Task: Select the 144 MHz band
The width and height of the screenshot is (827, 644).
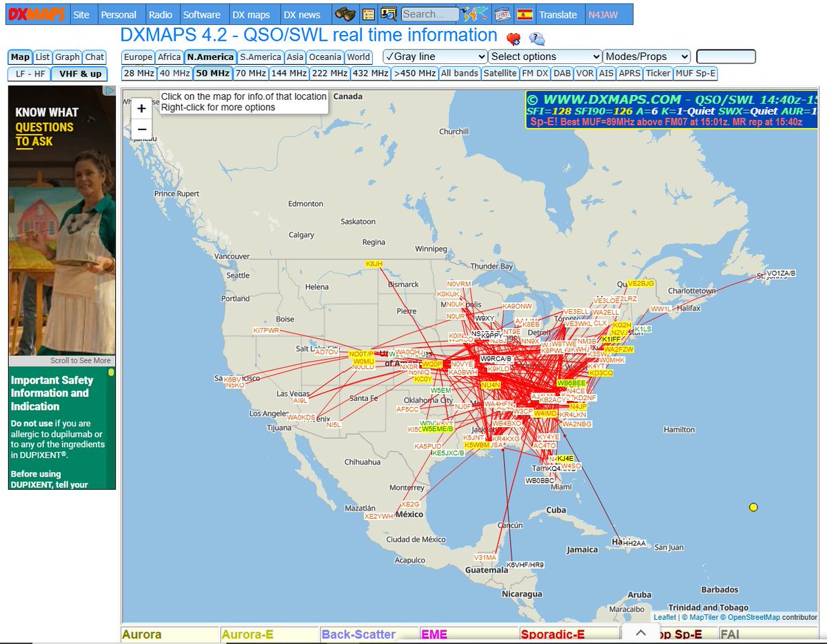Action: [289, 73]
